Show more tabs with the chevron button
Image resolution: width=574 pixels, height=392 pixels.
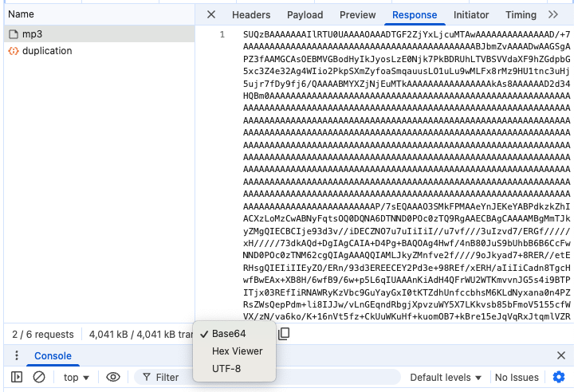(554, 14)
